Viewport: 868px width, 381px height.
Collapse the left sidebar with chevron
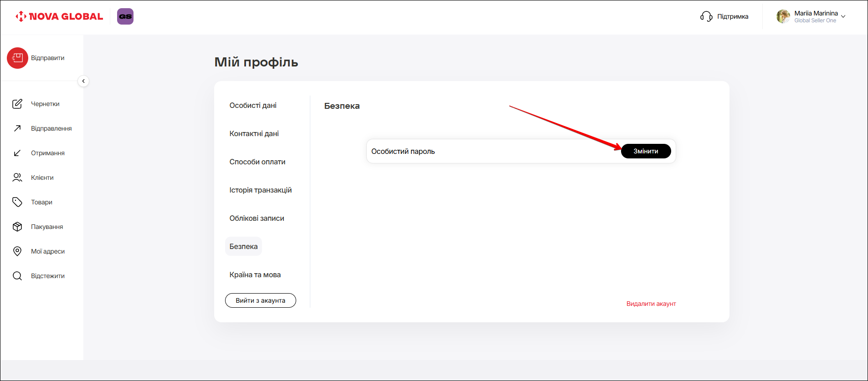coord(83,81)
